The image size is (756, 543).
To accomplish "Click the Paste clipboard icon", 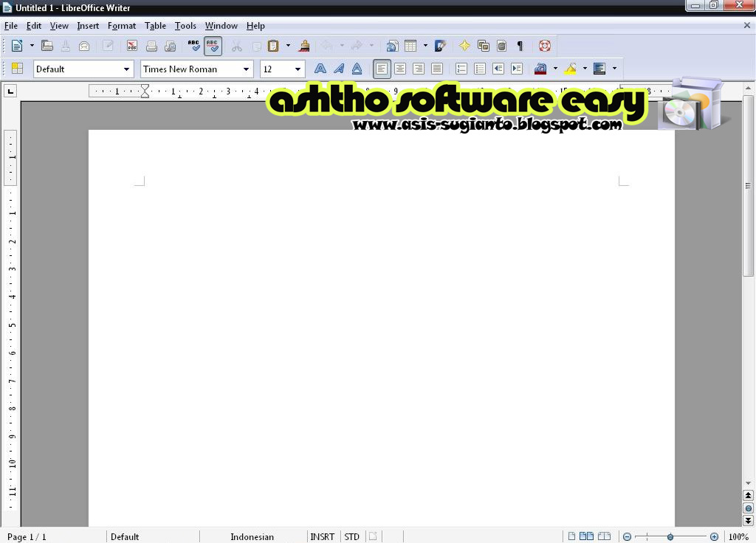I will [x=273, y=46].
